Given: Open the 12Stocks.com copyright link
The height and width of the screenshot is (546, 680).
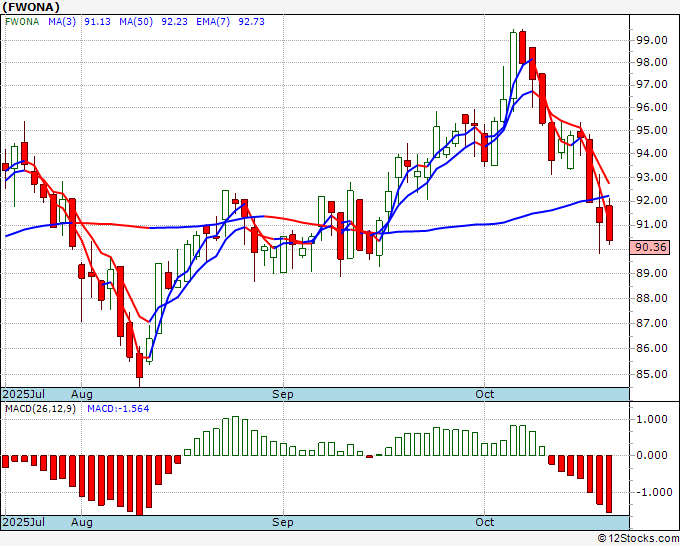Looking at the screenshot, I should (638, 538).
